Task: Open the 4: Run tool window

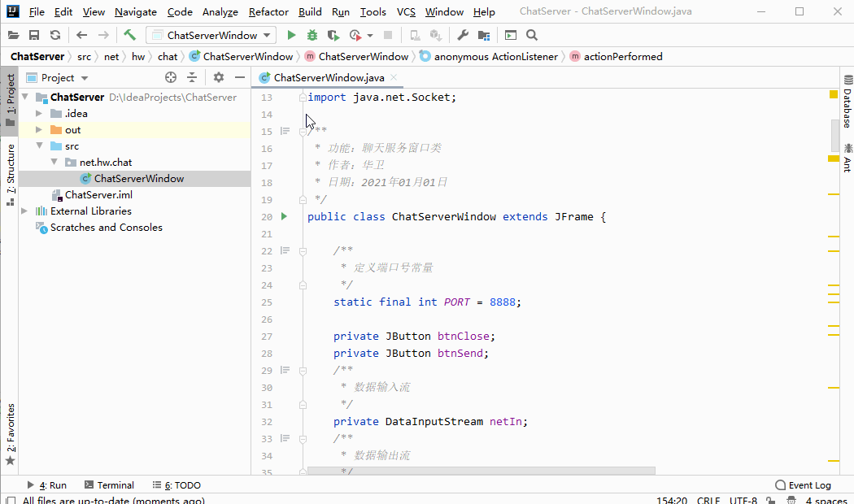Action: click(47, 485)
